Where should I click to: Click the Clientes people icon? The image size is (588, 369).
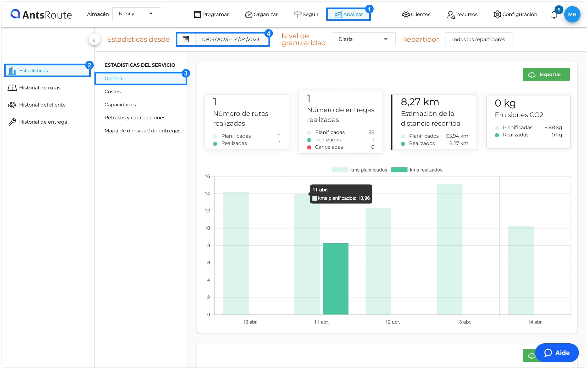406,14
